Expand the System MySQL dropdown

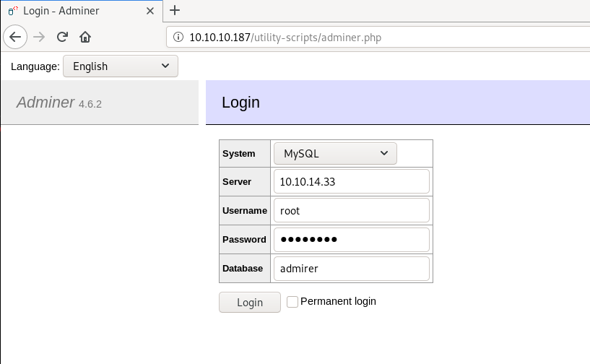335,153
